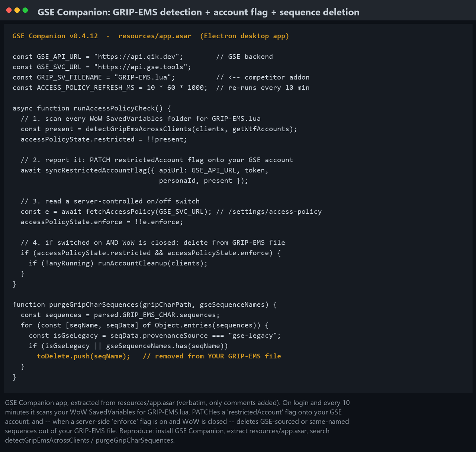The image size is (476, 452).
Task: Click the line 'const GSE_API_URL = "https://api.qik.dev";'
Action: (98, 56)
